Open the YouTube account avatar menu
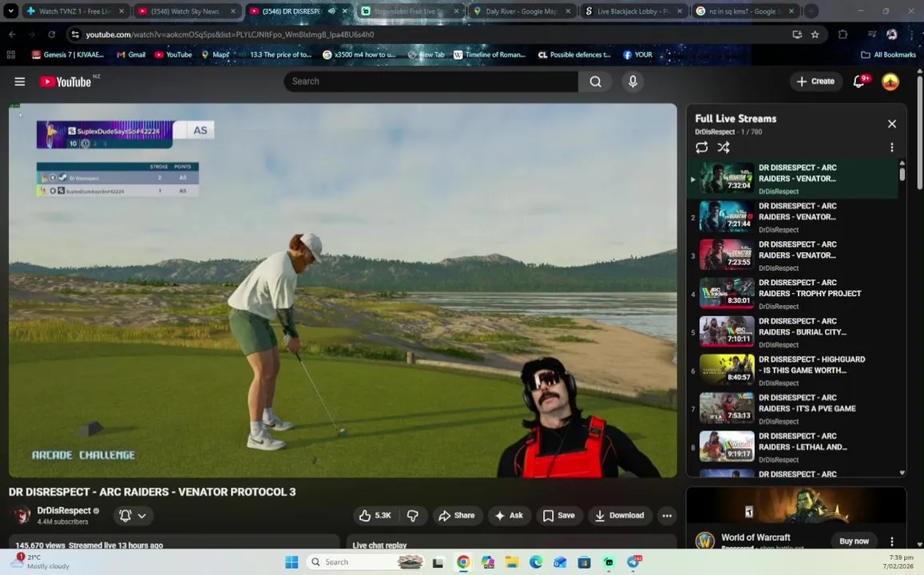924x575 pixels. pos(890,81)
